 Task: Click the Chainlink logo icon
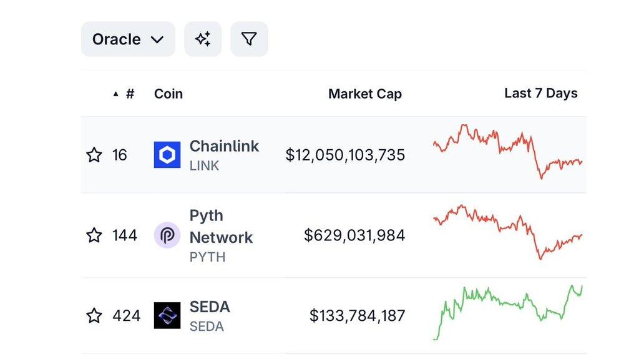point(167,155)
